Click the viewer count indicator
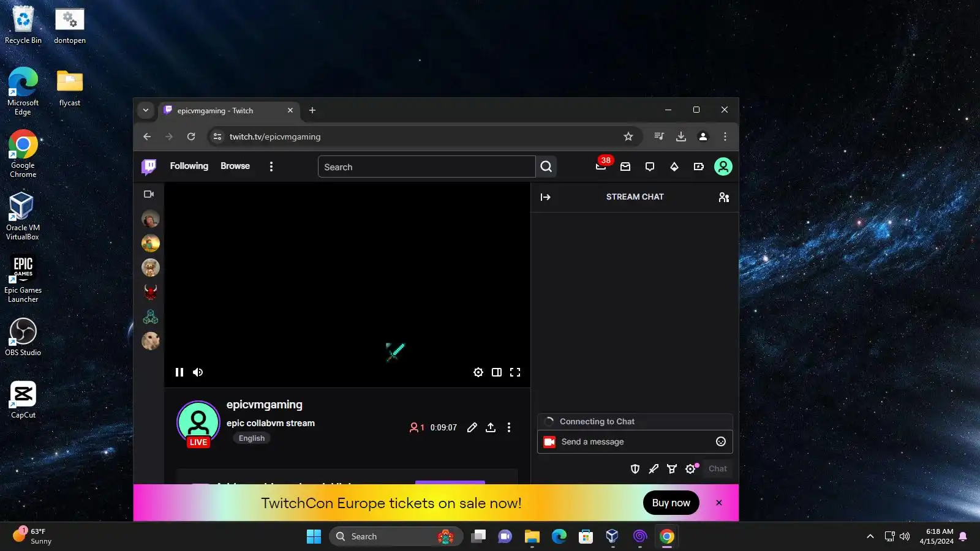 [x=417, y=427]
